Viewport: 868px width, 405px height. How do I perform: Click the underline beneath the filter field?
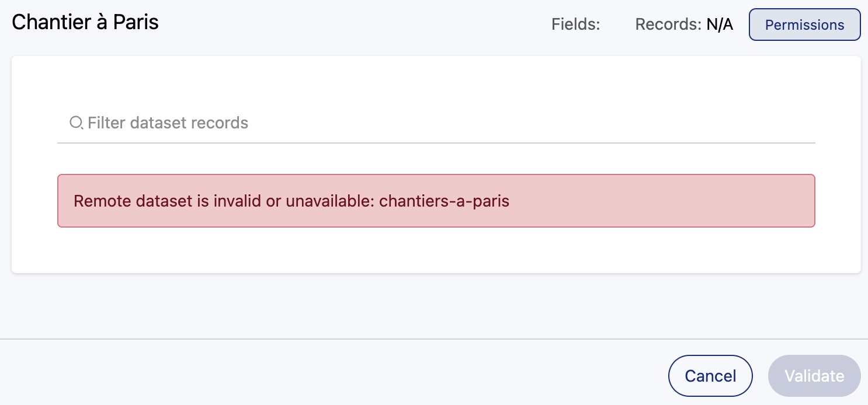(x=436, y=142)
